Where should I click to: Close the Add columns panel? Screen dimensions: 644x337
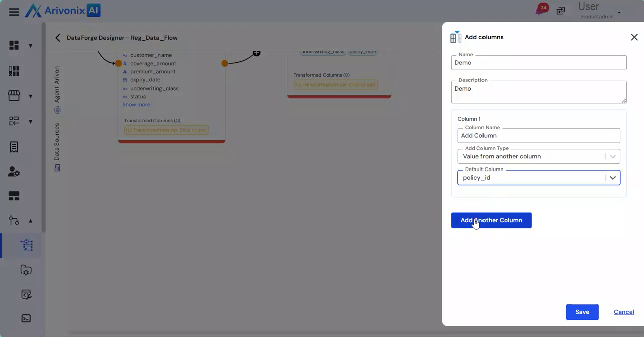coord(634,37)
